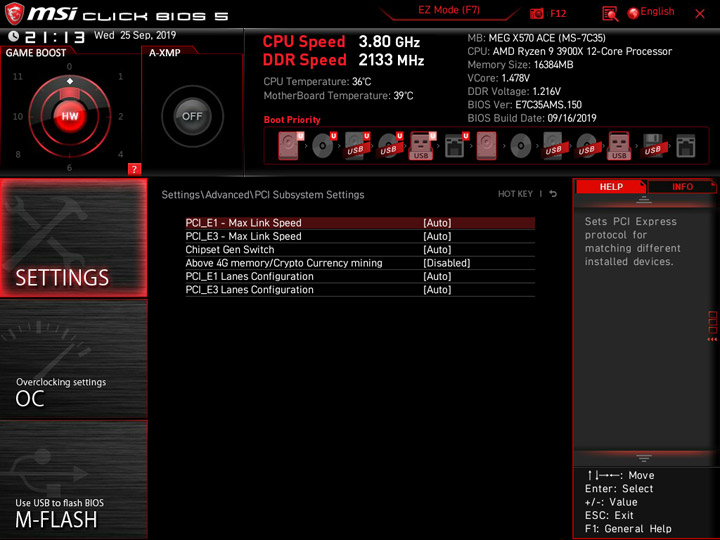Choose the UEFI USB key boot icon
Image resolution: width=720 pixels, height=540 pixels.
tap(422, 146)
